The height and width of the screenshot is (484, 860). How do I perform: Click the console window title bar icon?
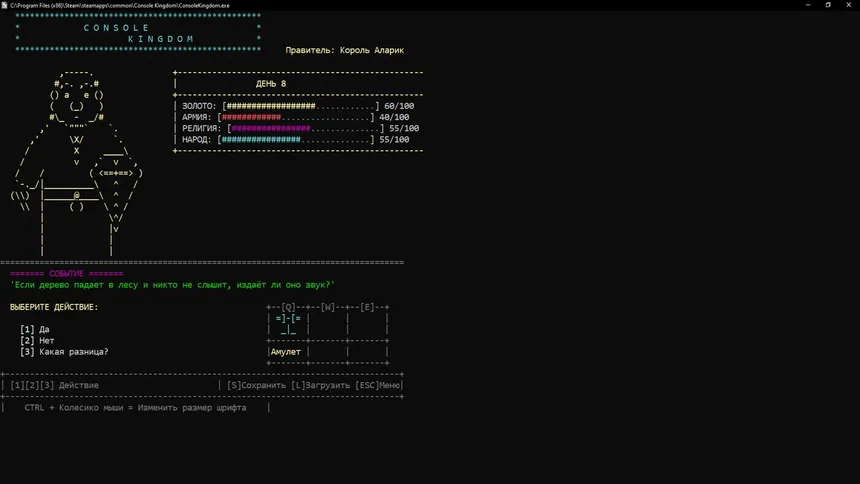(x=4, y=5)
